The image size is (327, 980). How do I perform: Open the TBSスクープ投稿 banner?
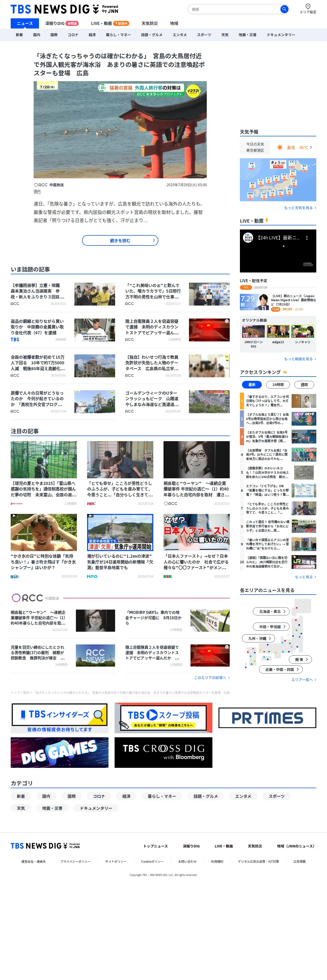(163, 717)
